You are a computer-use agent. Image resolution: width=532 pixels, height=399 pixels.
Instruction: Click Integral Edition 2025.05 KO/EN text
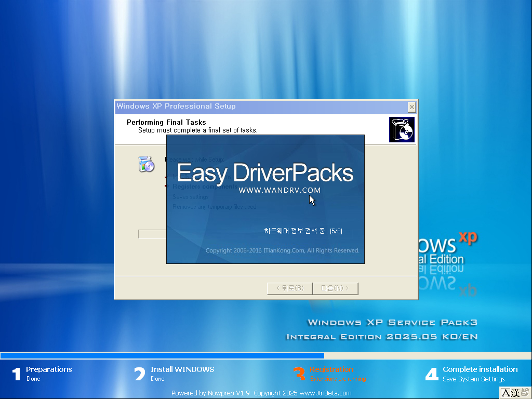click(x=382, y=337)
